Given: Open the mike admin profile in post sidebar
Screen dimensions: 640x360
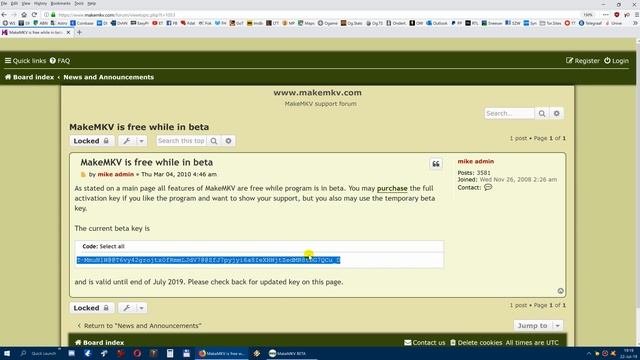Looking at the screenshot, I should click(x=476, y=161).
